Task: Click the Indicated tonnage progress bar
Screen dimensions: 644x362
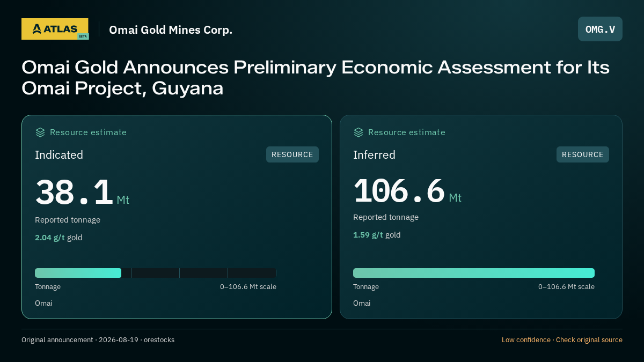Action: pyautogui.click(x=156, y=273)
